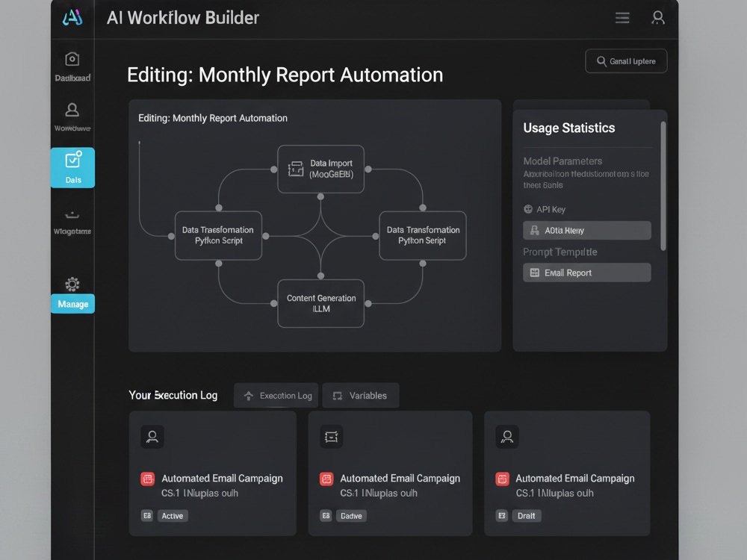Click the Model Parameters heading
The width and height of the screenshot is (747, 560).
[x=562, y=161]
